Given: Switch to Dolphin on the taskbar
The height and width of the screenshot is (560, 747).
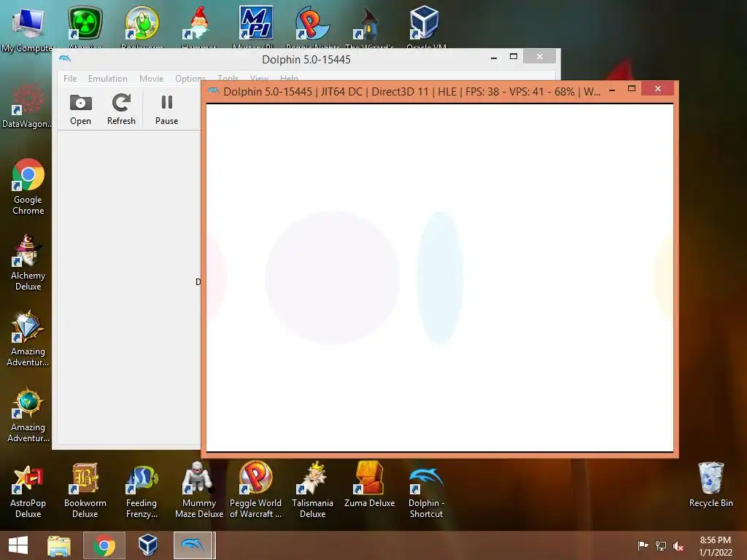Looking at the screenshot, I should (193, 545).
